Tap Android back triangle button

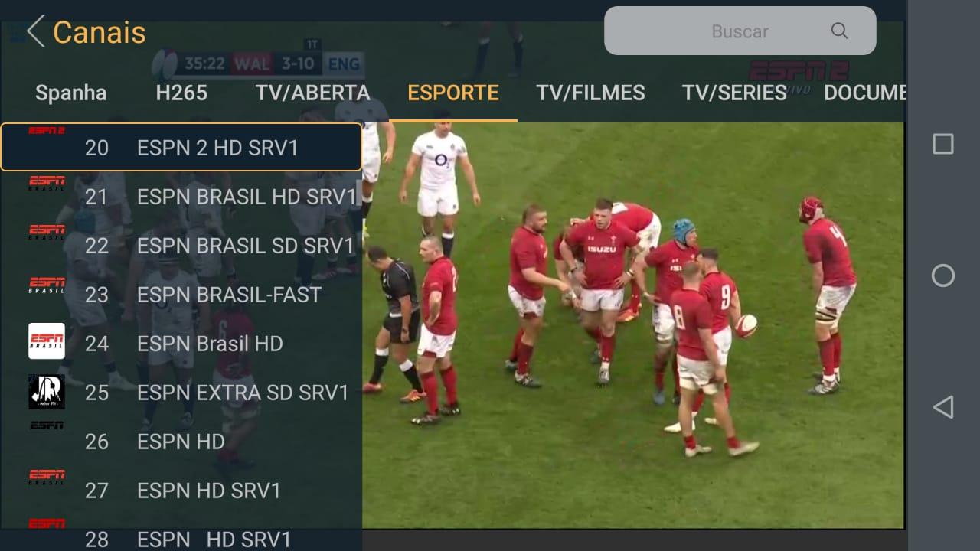point(942,406)
